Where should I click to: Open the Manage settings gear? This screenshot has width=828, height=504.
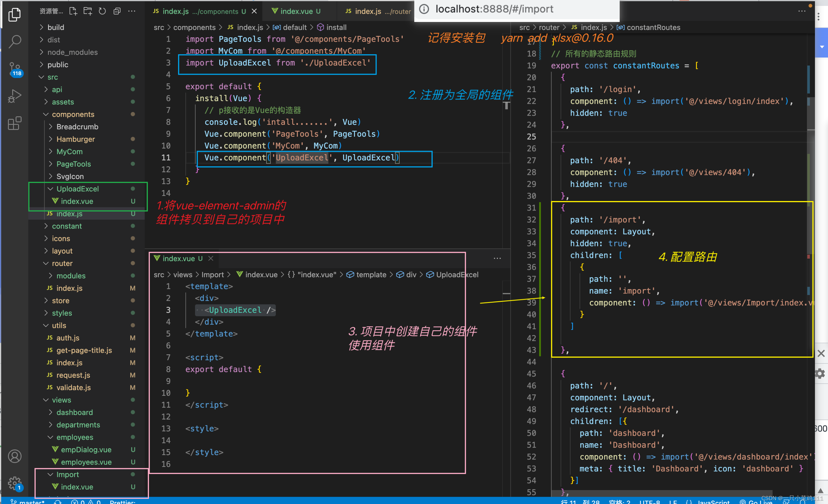[15, 483]
